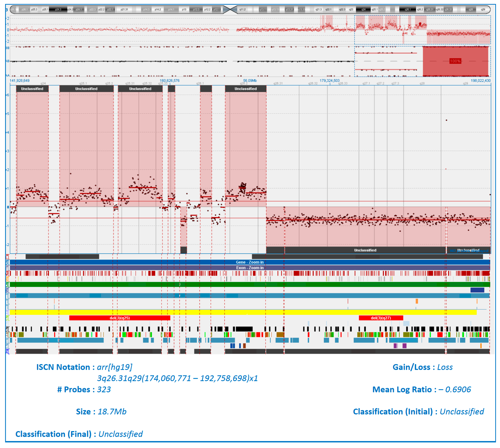Select the q26.1 band on the ideogram
This screenshot has width=500, height=448.
[408, 9]
